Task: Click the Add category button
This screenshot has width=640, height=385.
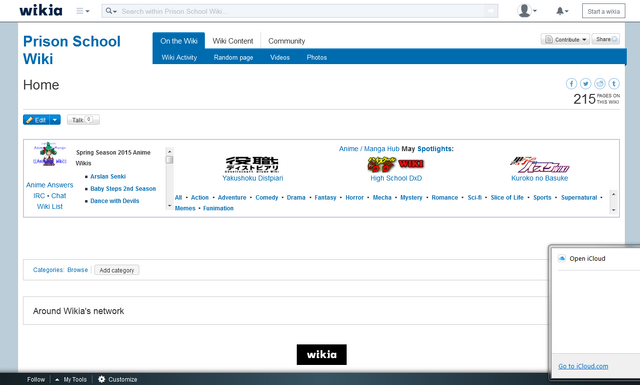Action: pyautogui.click(x=117, y=270)
